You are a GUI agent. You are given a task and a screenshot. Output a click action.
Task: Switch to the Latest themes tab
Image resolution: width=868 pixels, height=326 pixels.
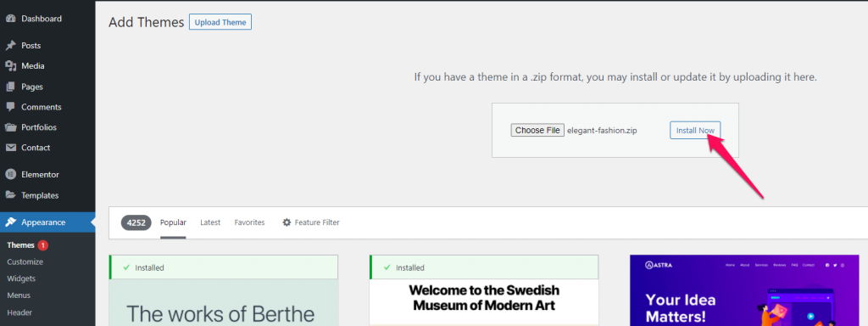pos(210,222)
